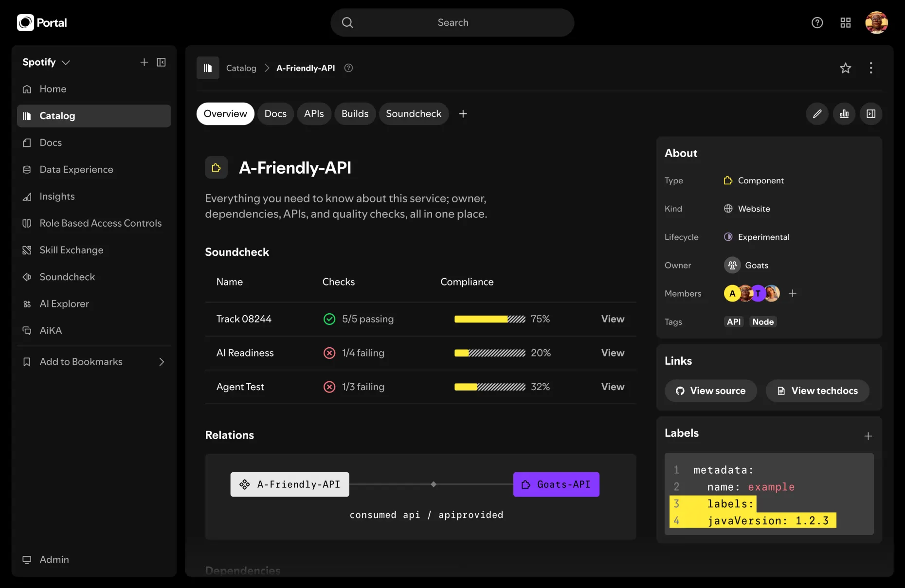Open Docs in the sidebar
The height and width of the screenshot is (588, 905).
[94, 143]
